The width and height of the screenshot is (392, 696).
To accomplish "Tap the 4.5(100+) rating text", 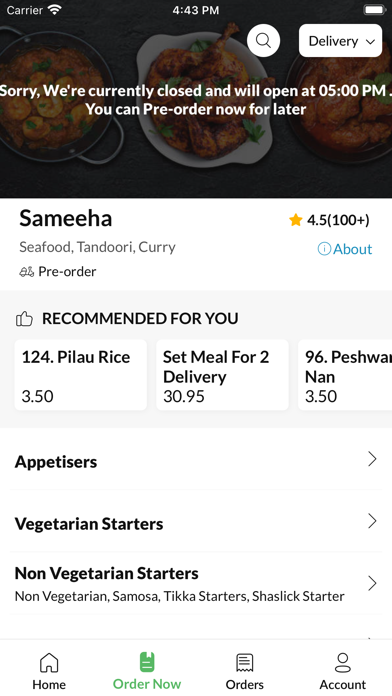I will point(338,220).
